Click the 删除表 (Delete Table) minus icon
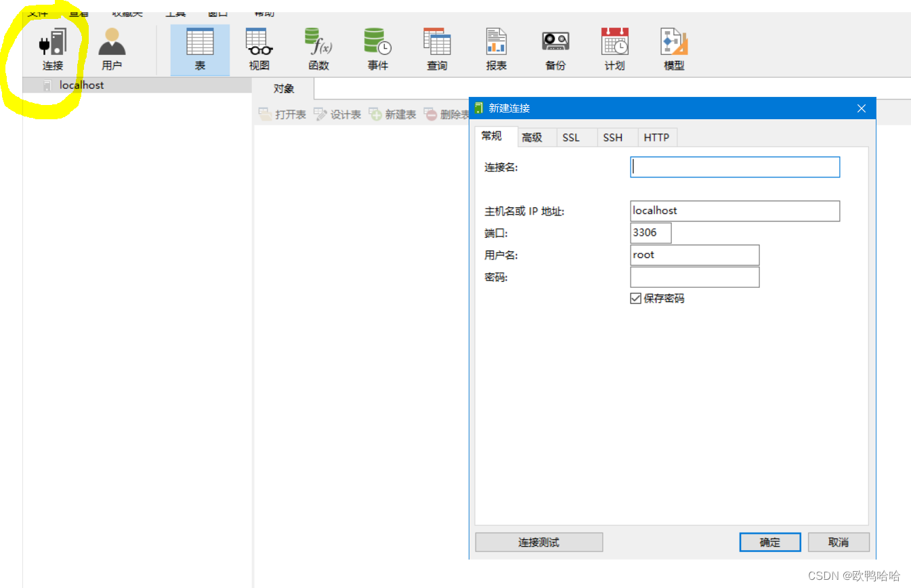 pos(431,114)
